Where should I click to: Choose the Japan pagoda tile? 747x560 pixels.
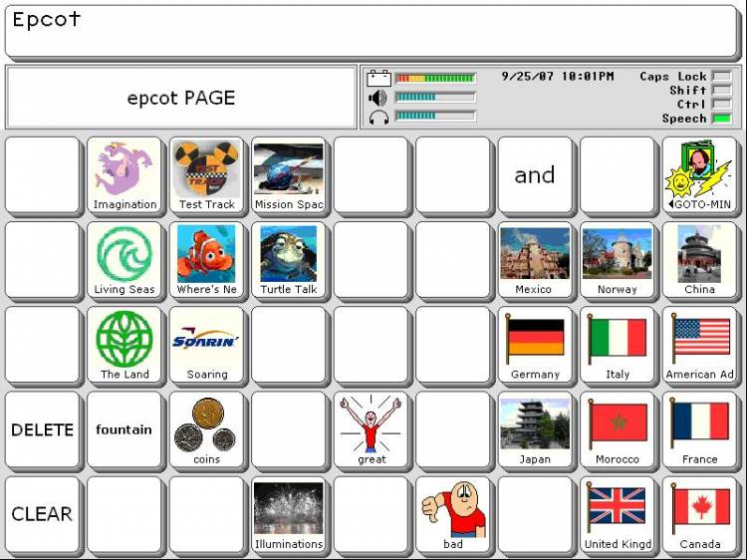point(535,429)
